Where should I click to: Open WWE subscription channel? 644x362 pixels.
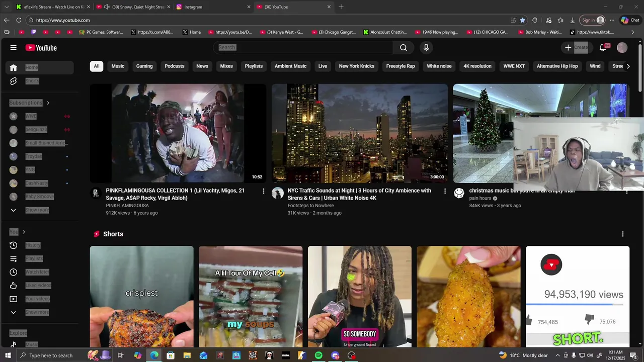(40, 116)
